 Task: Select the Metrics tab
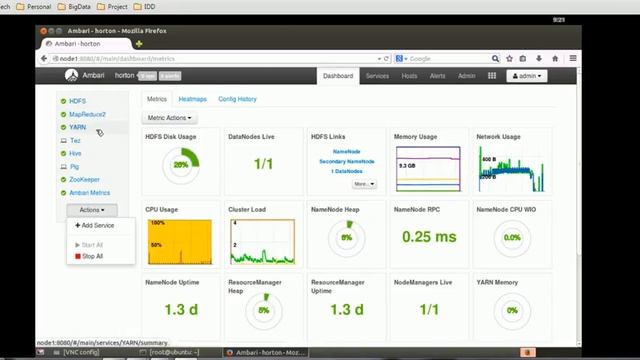pyautogui.click(x=157, y=99)
